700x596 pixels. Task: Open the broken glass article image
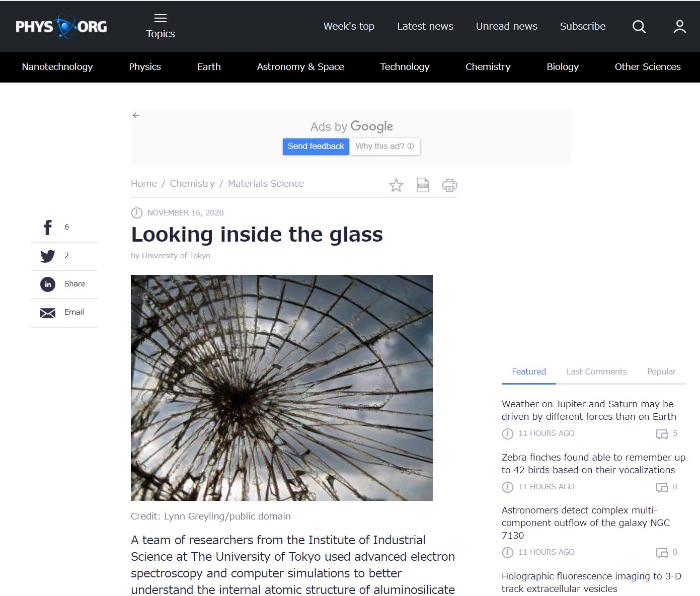pyautogui.click(x=282, y=388)
